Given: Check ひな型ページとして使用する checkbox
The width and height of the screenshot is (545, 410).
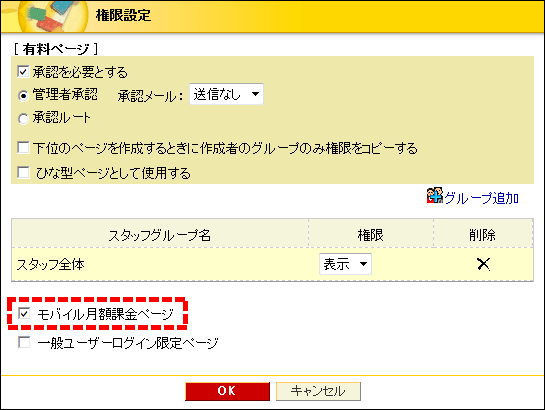Looking at the screenshot, I should 23,172.
